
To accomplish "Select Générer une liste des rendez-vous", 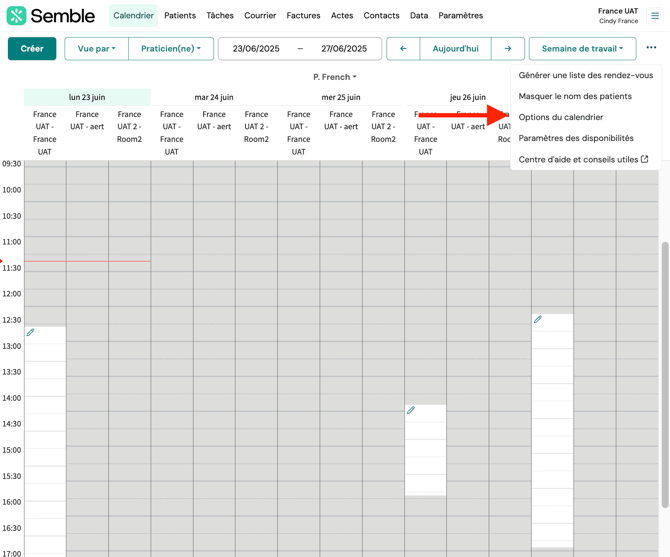I will [585, 75].
